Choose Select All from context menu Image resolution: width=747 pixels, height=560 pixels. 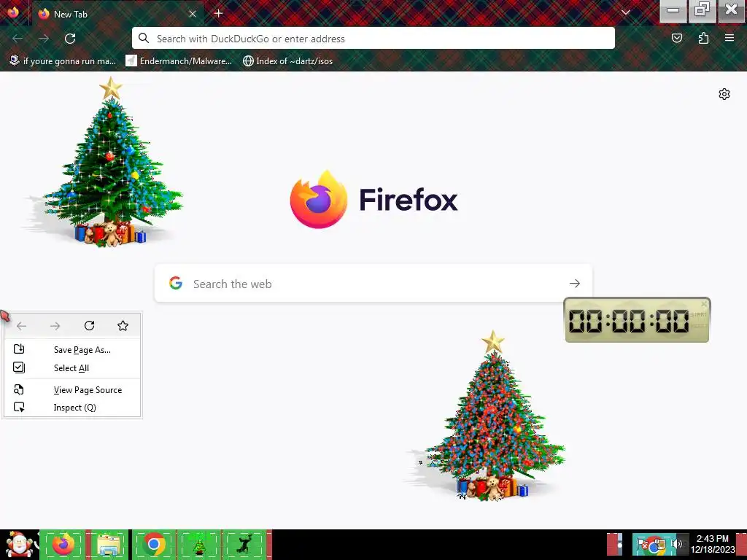[x=72, y=367]
